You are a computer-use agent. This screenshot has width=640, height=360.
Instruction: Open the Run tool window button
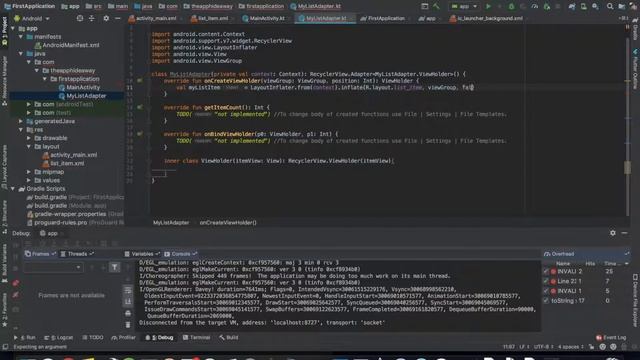pyautogui.click(x=25, y=338)
